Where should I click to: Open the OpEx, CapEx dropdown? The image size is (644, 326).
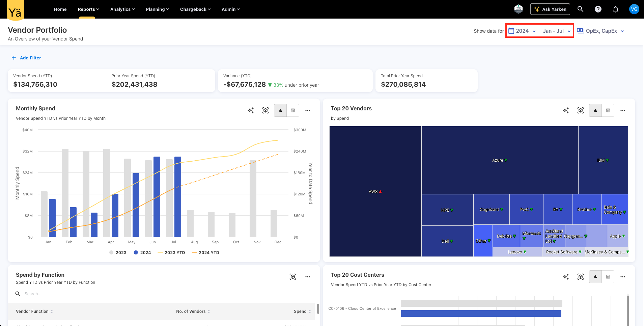pyautogui.click(x=601, y=31)
